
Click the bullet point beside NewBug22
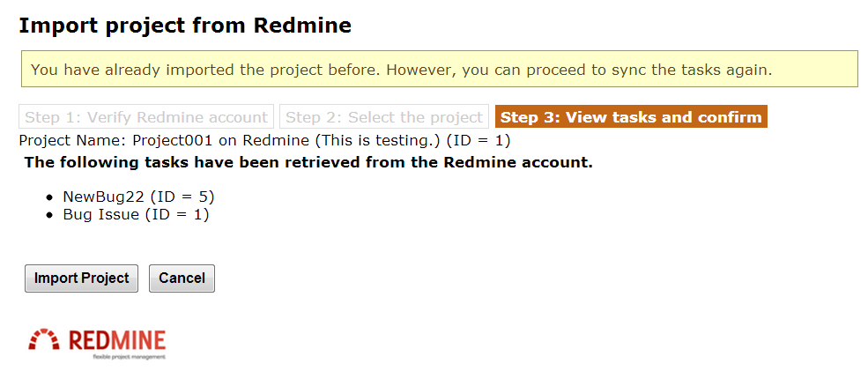click(x=50, y=197)
